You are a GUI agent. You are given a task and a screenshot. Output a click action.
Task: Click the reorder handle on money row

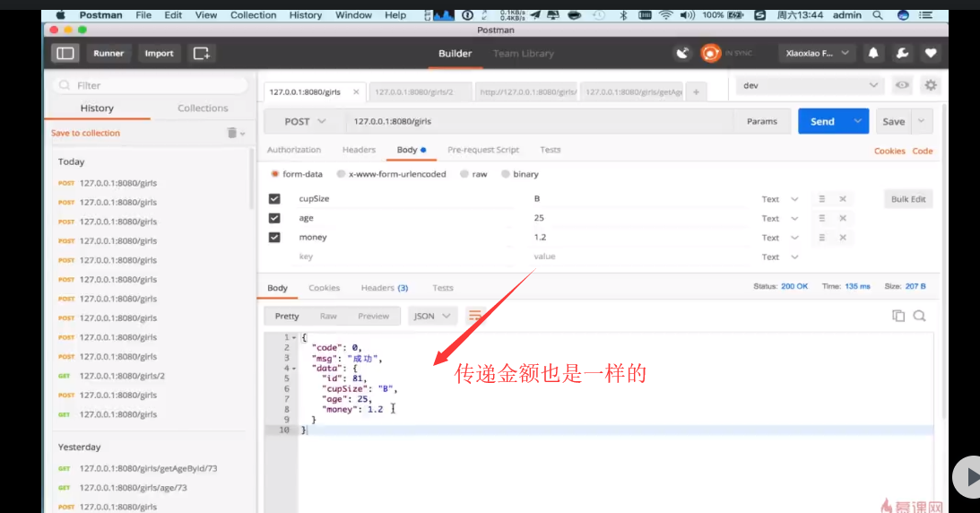point(822,238)
